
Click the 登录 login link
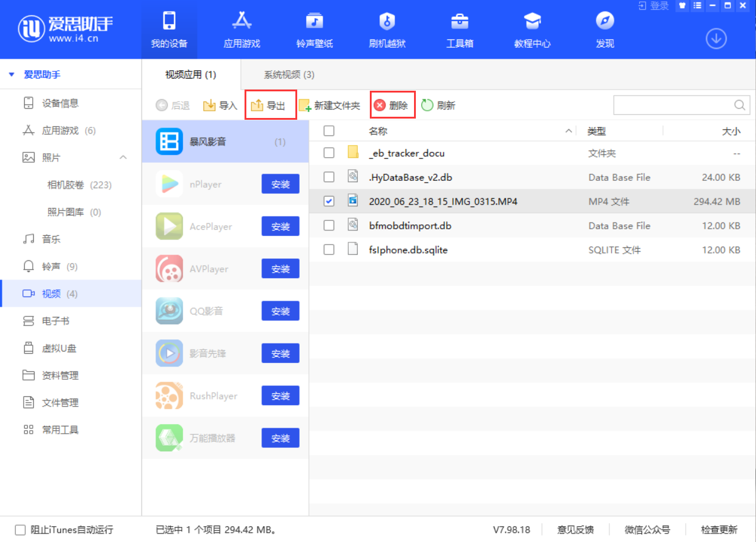[x=654, y=5]
